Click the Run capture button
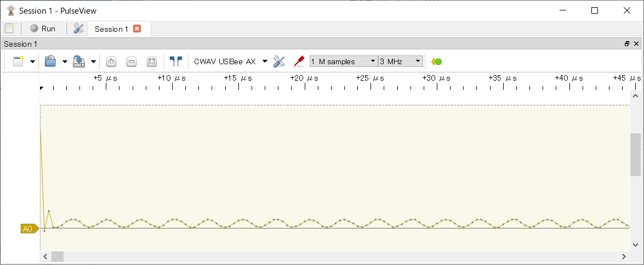The height and width of the screenshot is (265, 644). point(43,29)
